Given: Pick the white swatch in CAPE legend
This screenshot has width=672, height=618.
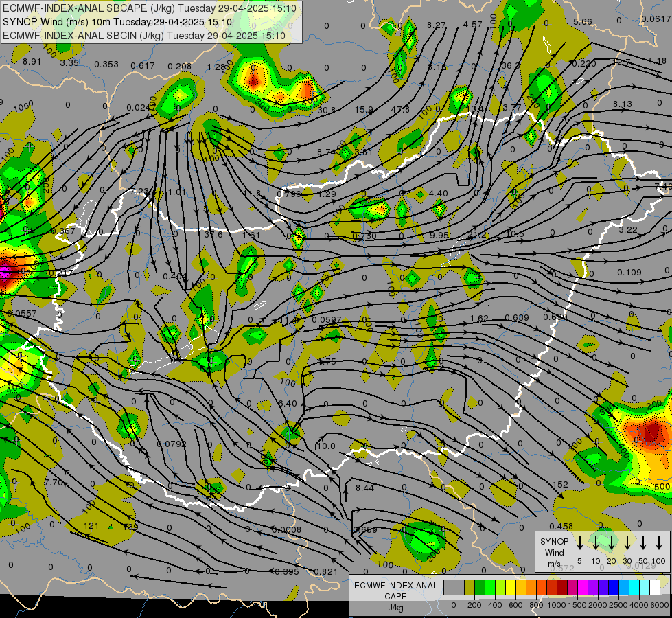Looking at the screenshot, I should pos(654,587).
